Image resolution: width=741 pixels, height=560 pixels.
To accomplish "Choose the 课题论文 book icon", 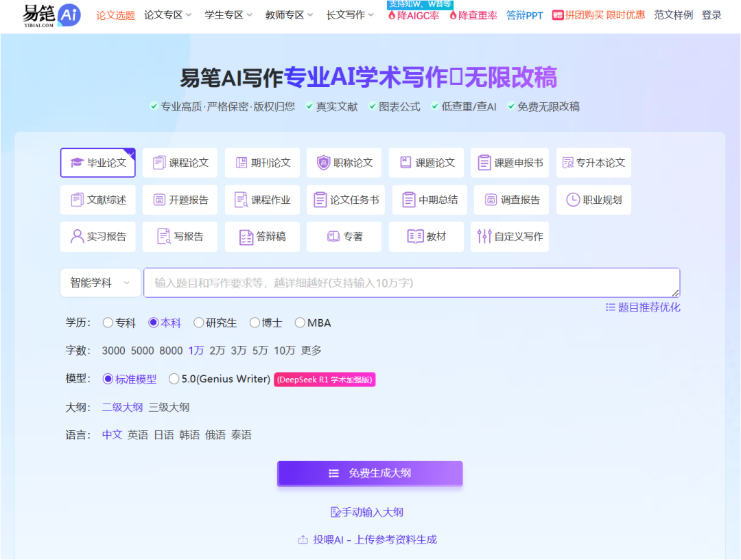I will pos(405,163).
